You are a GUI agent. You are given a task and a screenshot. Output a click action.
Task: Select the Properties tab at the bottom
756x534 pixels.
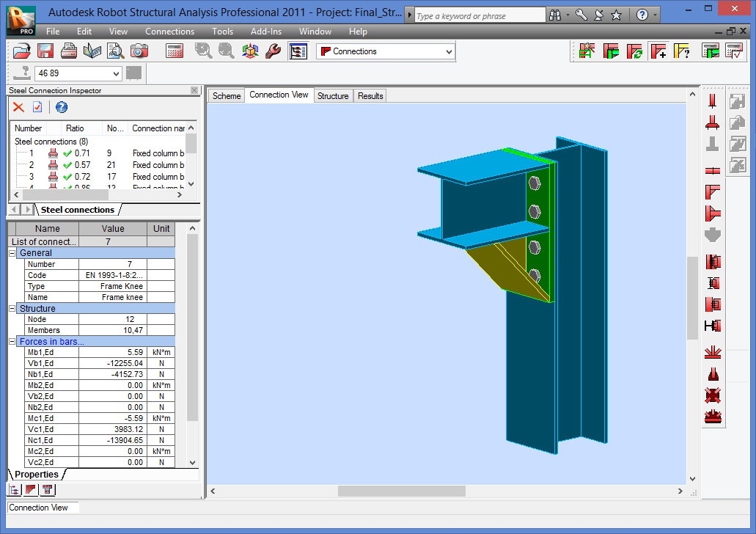click(37, 475)
